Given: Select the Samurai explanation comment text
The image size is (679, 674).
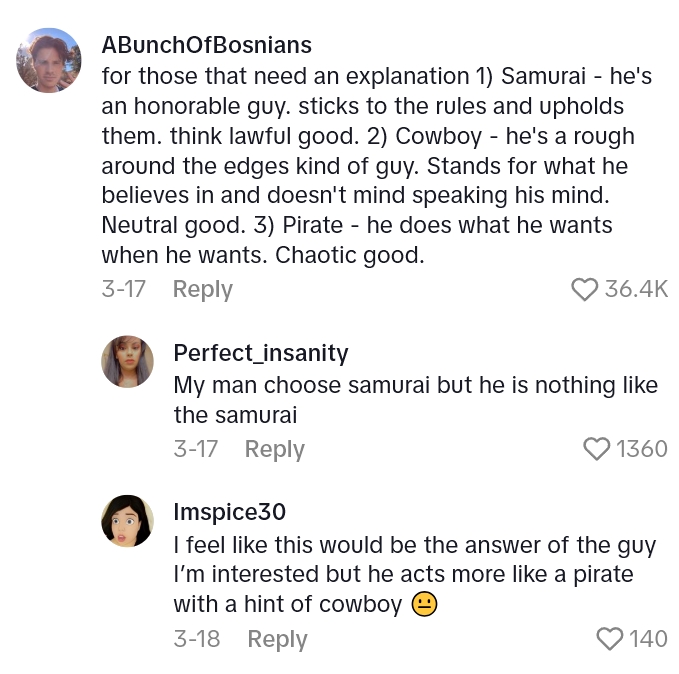Looking at the screenshot, I should pyautogui.click(x=370, y=165).
